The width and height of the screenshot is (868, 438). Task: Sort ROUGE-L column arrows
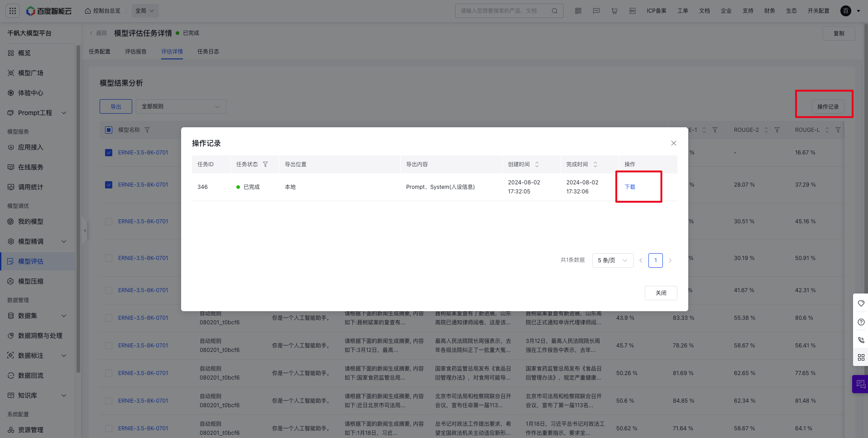coord(827,130)
